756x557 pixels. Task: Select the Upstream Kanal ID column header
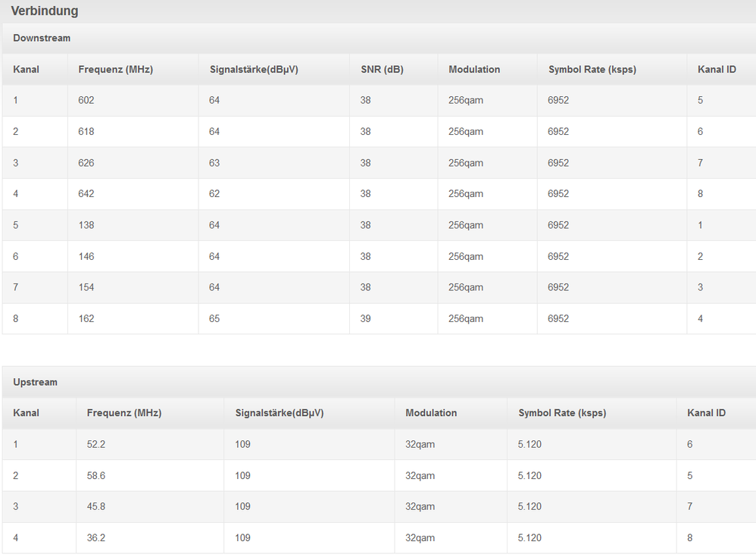pyautogui.click(x=706, y=413)
